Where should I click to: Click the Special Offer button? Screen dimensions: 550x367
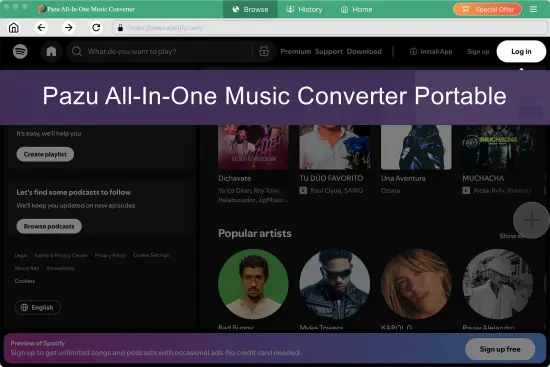click(x=487, y=9)
